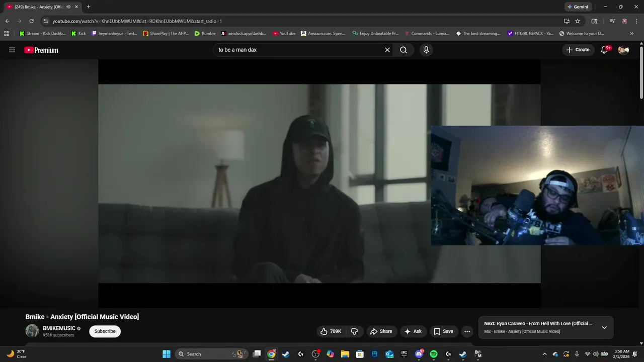
Task: Open aerokick.app dashboard bookmark
Action: [x=244, y=34]
